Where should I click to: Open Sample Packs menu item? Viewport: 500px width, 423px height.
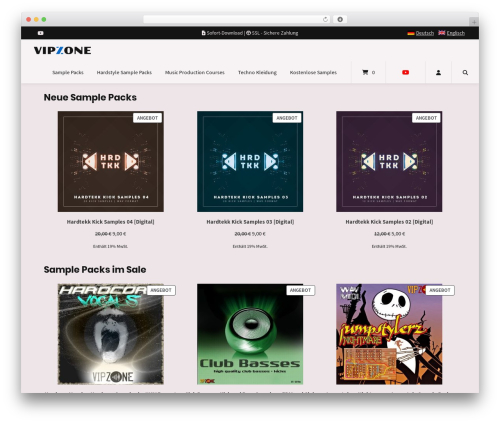68,72
